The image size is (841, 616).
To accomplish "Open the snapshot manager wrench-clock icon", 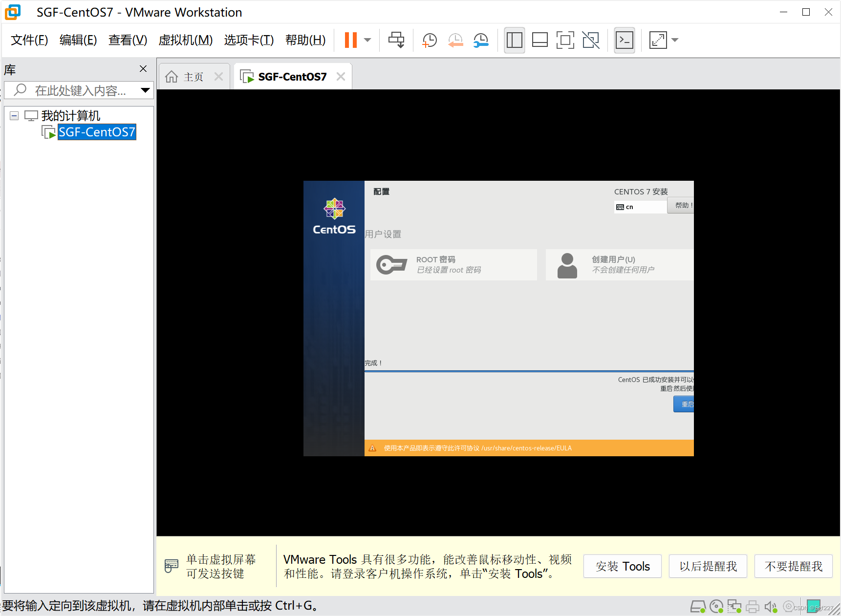I will tap(481, 40).
